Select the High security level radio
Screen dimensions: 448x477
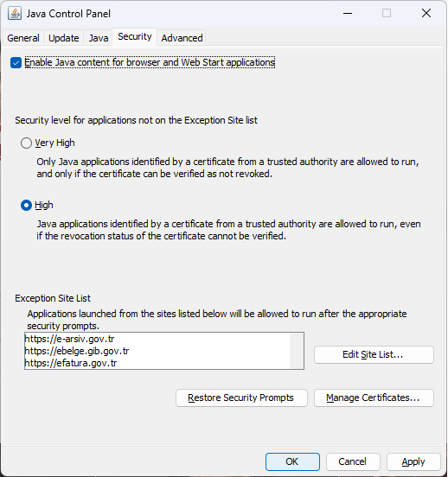click(x=26, y=206)
